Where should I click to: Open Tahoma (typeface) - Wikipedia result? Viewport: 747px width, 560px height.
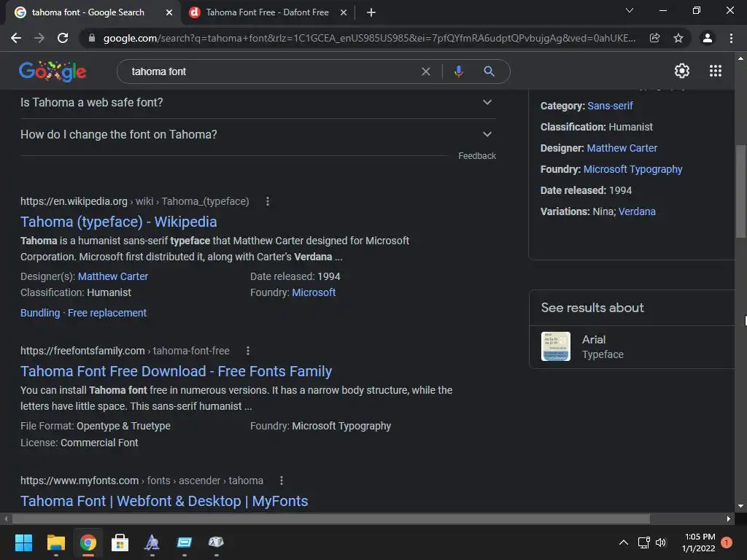pos(119,222)
